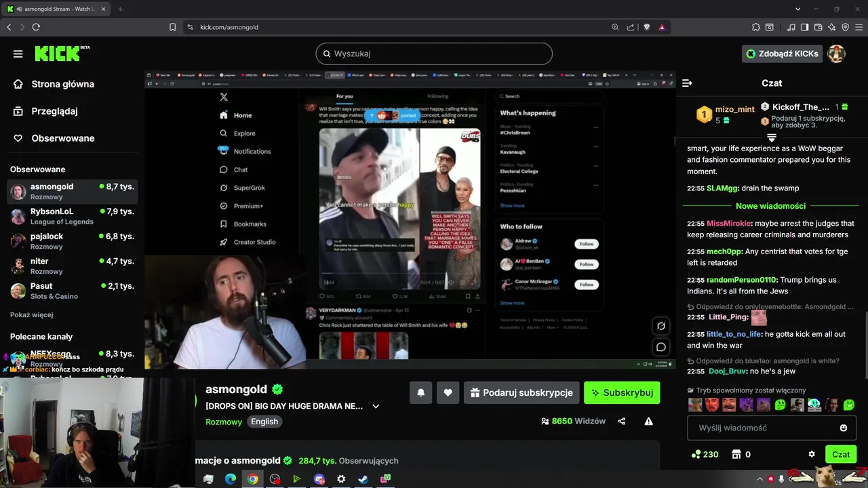The width and height of the screenshot is (868, 488).
Task: Toggle the browser sidebar panel icon
Action: pos(804,27)
